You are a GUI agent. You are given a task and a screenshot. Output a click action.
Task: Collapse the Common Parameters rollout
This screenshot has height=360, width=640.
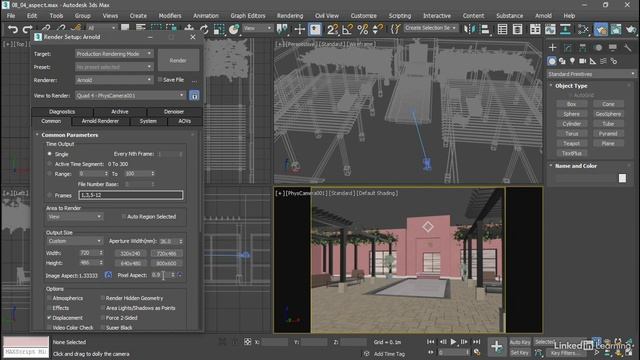(37, 135)
